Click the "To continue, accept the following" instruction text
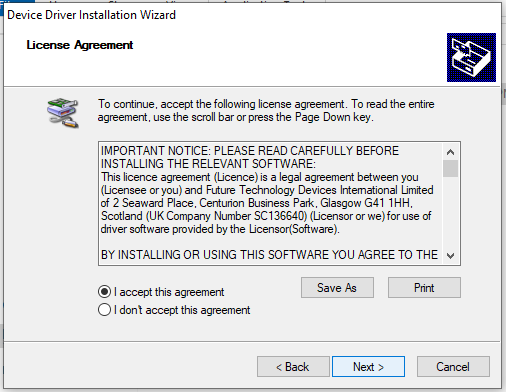 tap(266, 110)
